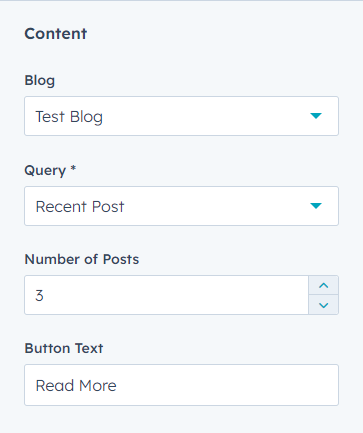Click empty area right of 'Read More' text
Image resolution: width=363 pixels, height=433 pixels.
[x=227, y=385]
